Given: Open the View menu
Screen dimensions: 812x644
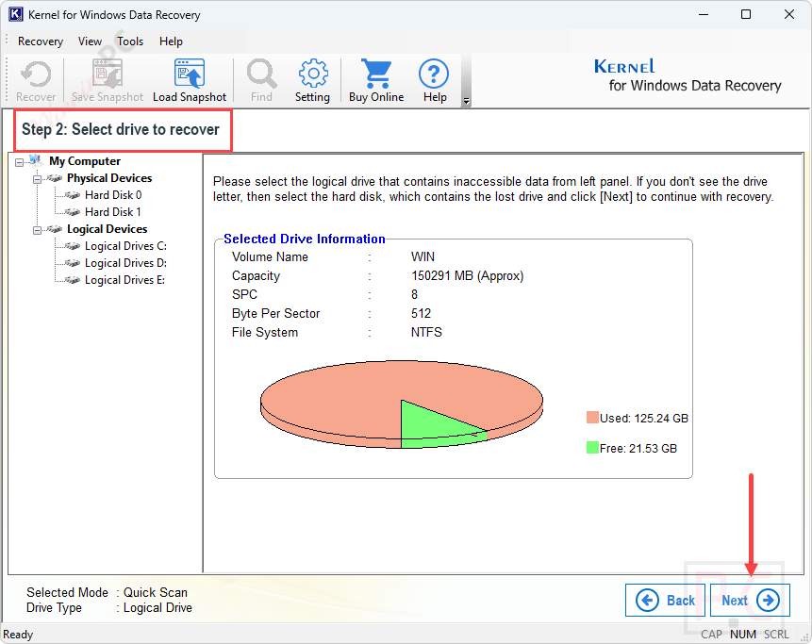Looking at the screenshot, I should pos(90,41).
